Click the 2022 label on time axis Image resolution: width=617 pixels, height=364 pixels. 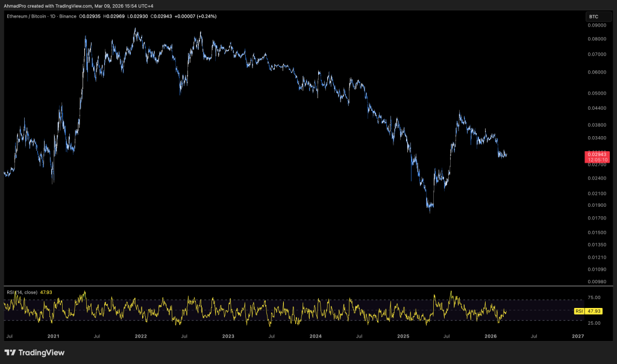(140, 335)
